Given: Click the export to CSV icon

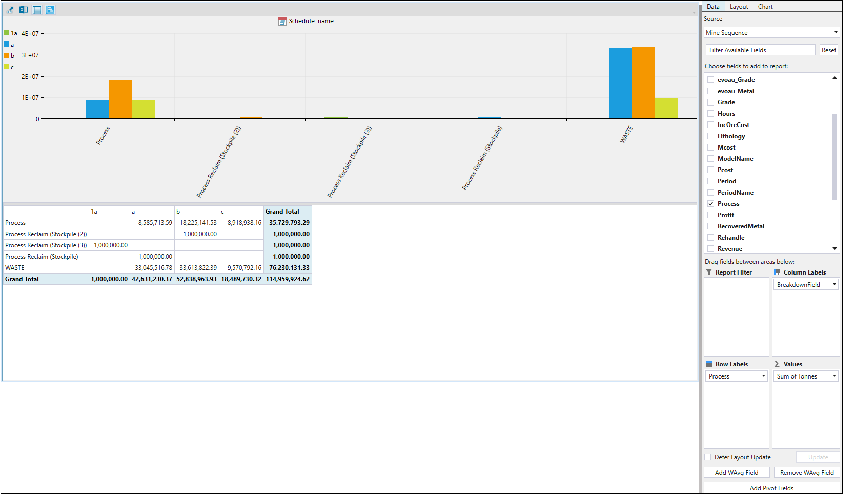Looking at the screenshot, I should pos(10,10).
